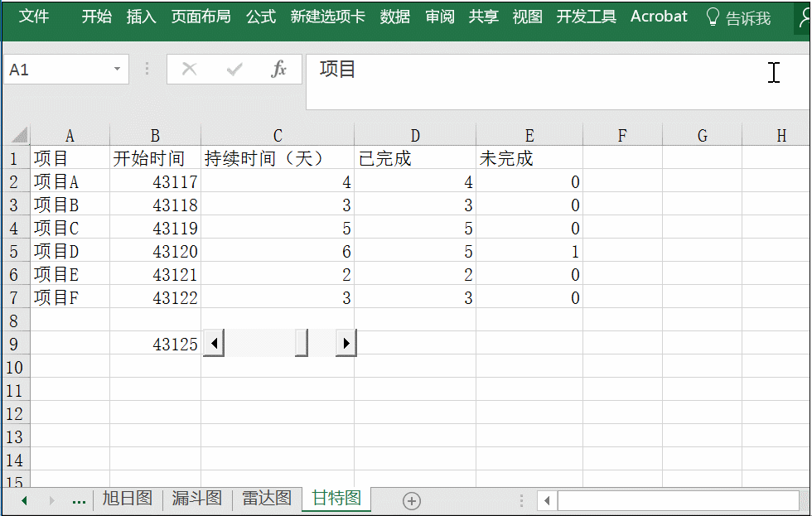Open the 文件 menu

(x=34, y=17)
